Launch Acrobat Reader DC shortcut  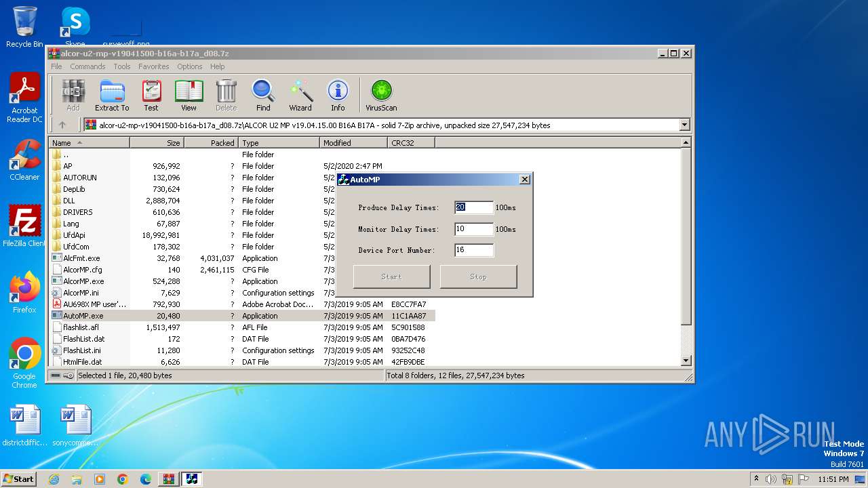24,98
